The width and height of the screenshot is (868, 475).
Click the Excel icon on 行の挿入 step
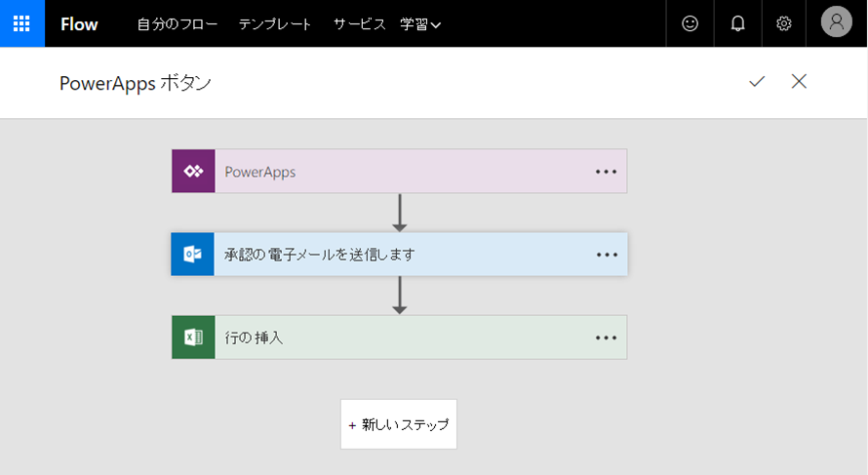193,337
